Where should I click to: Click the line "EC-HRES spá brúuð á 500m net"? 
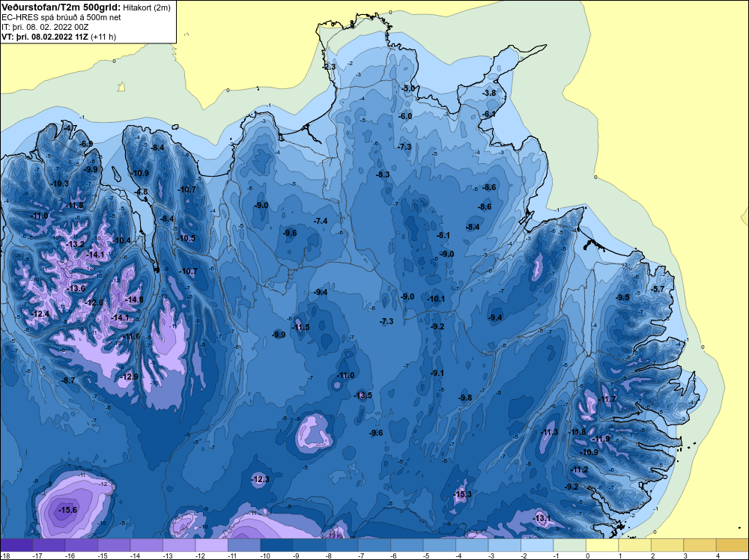61,17
